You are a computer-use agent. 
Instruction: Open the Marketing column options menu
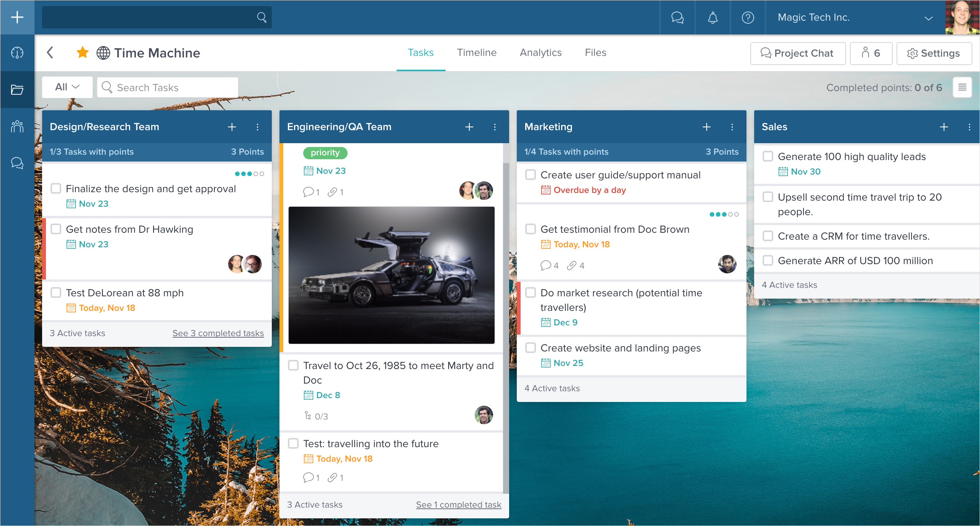tap(732, 127)
